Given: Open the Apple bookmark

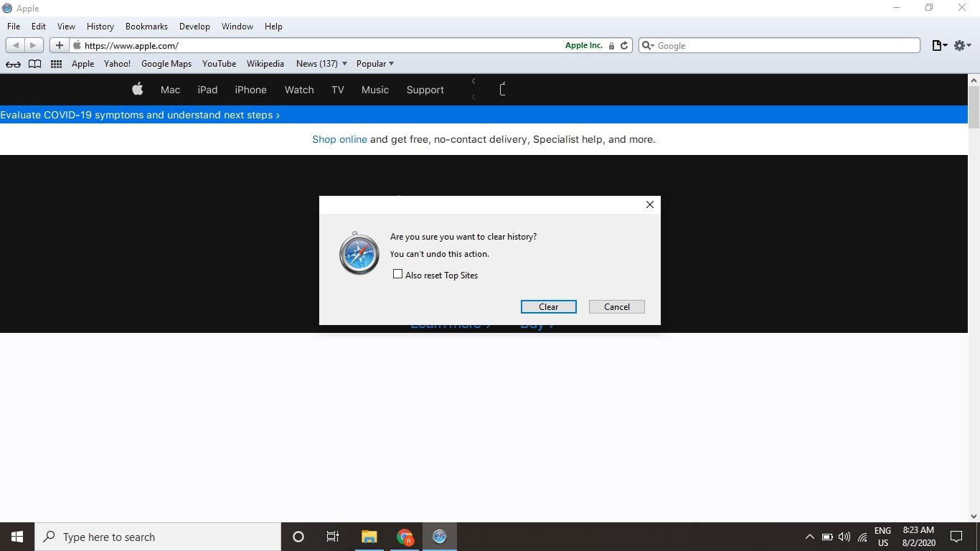Looking at the screenshot, I should [x=83, y=64].
